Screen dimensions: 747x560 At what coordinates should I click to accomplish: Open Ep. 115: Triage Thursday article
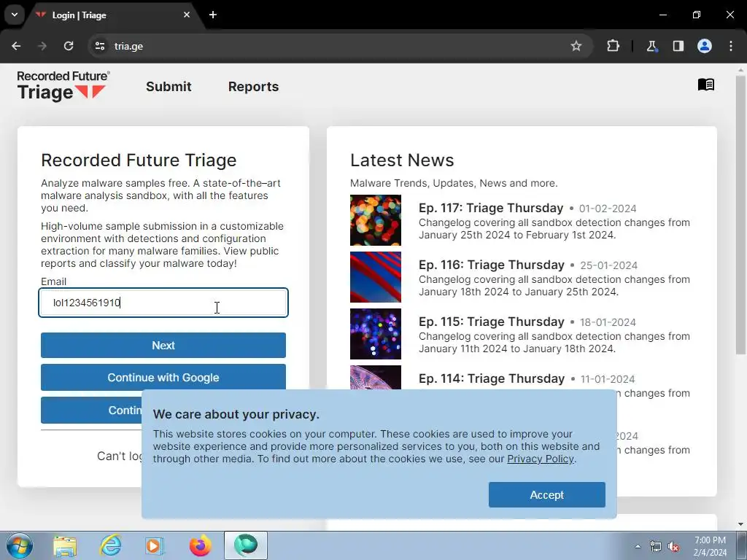click(x=492, y=322)
